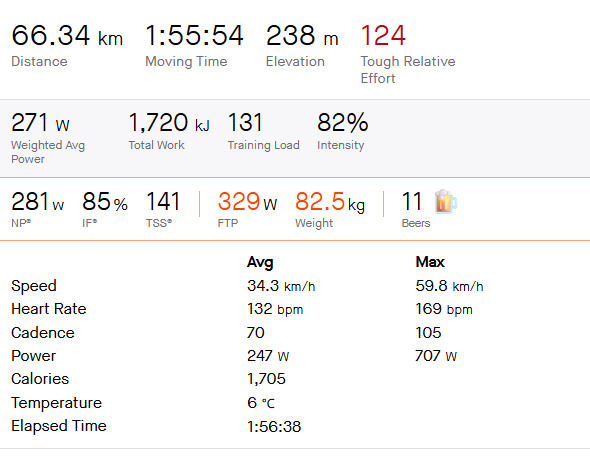Click the Elapsed Time value 1:56:38
The height and width of the screenshot is (456, 590).
coord(274,427)
